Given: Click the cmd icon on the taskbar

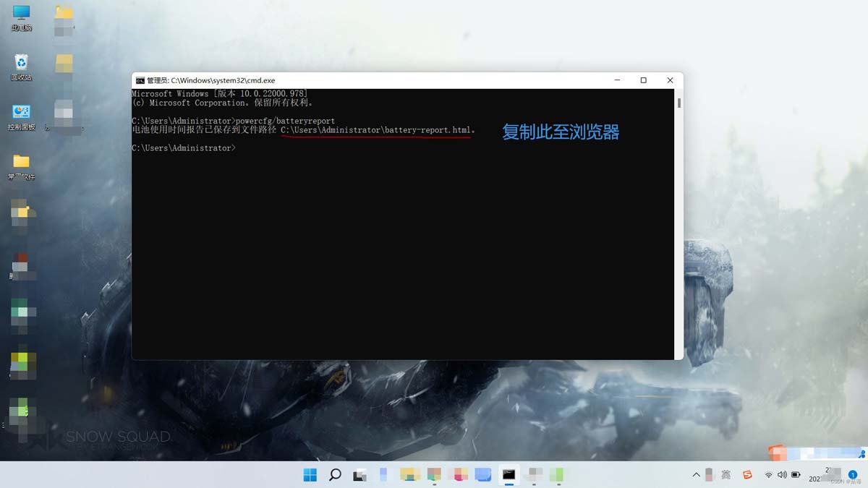Looking at the screenshot, I should (x=509, y=475).
